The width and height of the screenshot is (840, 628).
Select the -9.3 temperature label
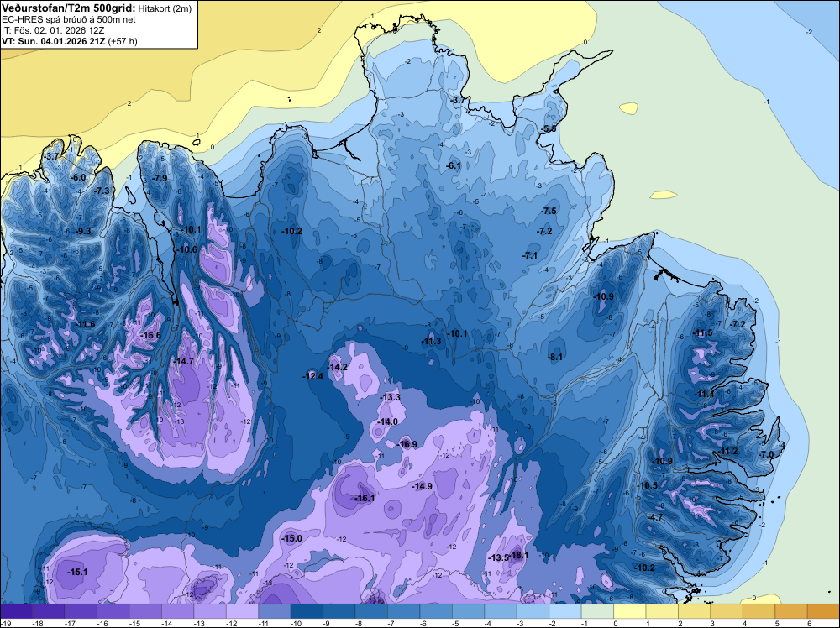coord(83,231)
